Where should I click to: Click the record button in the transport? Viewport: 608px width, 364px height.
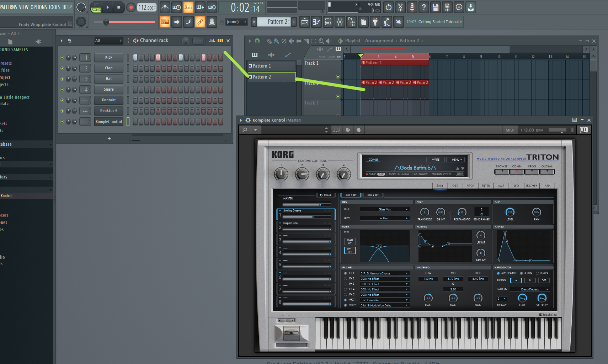tap(131, 7)
